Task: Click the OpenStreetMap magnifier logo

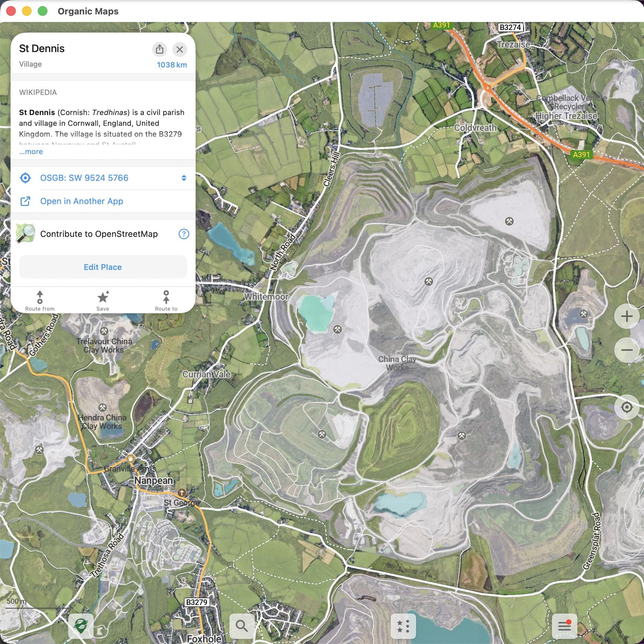Action: pyautogui.click(x=26, y=233)
